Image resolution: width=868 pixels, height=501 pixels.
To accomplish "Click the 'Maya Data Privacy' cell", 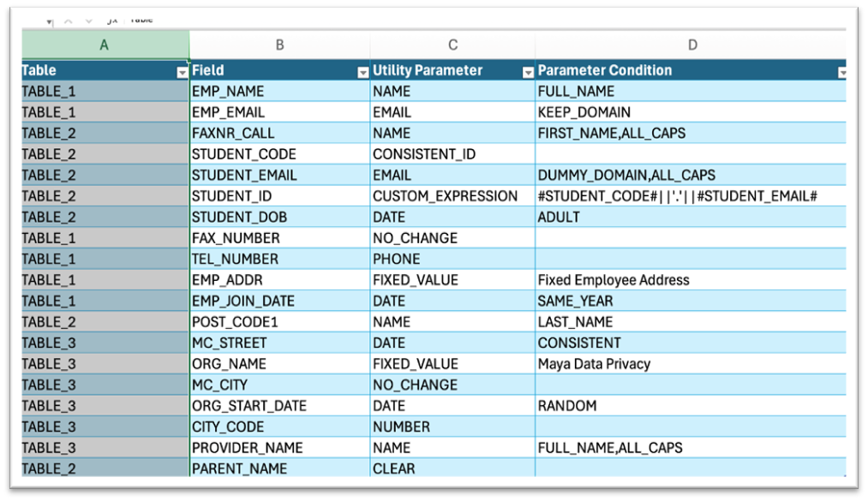I will point(594,364).
